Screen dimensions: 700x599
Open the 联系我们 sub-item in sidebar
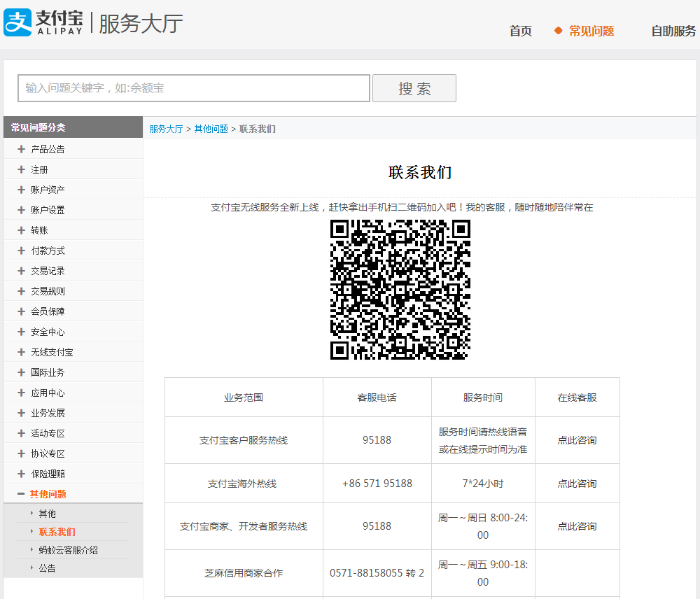pyautogui.click(x=57, y=532)
